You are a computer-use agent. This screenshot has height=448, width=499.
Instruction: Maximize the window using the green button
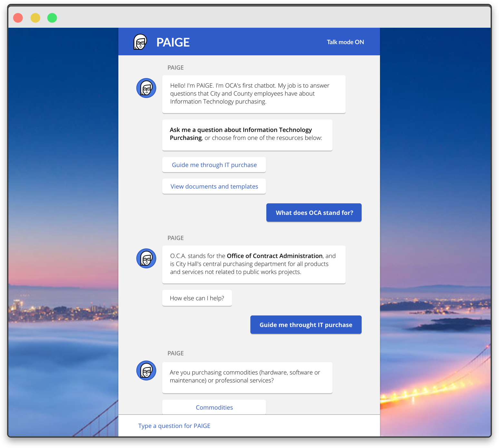pos(52,18)
